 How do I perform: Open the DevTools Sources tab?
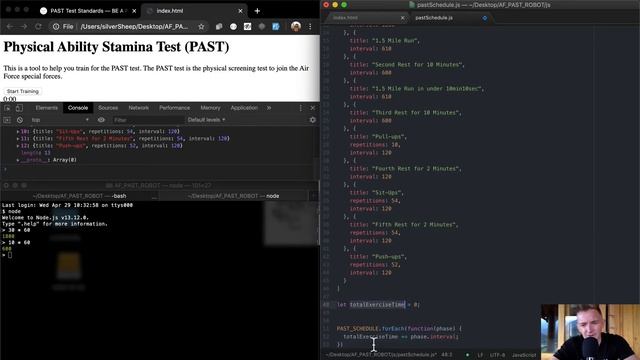[x=108, y=108]
